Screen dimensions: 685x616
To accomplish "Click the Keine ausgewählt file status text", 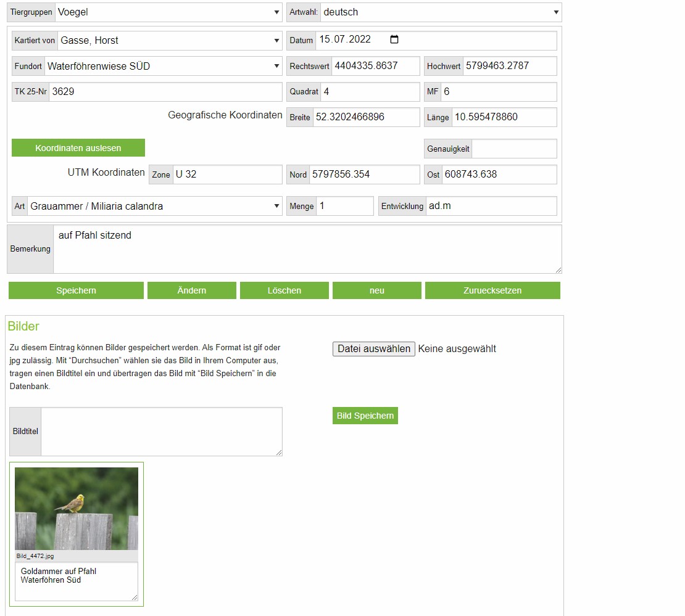I will point(457,349).
